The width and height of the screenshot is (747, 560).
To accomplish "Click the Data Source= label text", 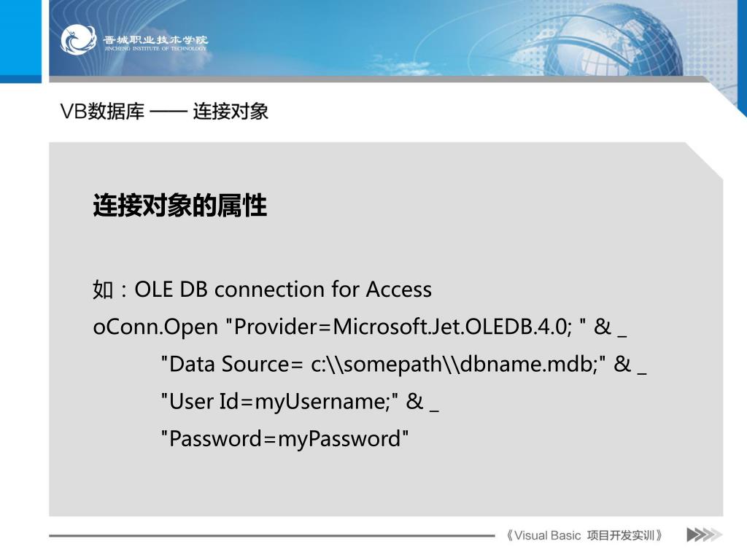I will (x=232, y=365).
